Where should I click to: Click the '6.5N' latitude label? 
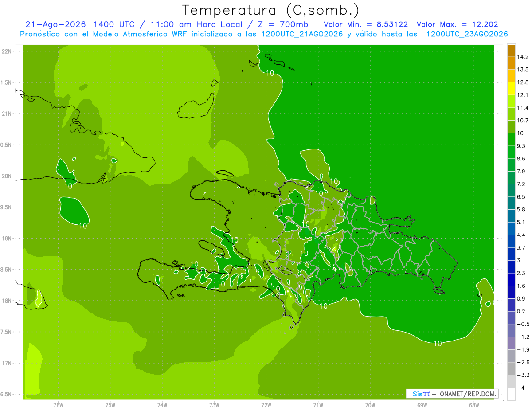(x=6, y=395)
